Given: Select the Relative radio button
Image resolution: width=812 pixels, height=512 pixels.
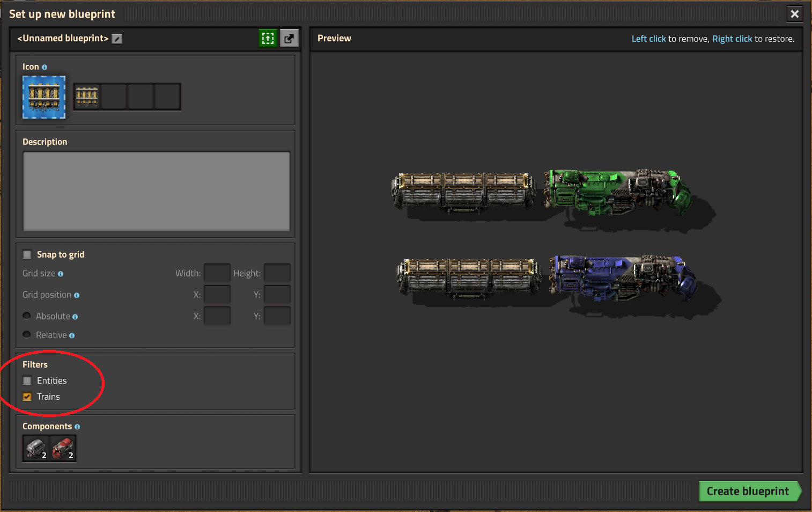Looking at the screenshot, I should click(27, 335).
